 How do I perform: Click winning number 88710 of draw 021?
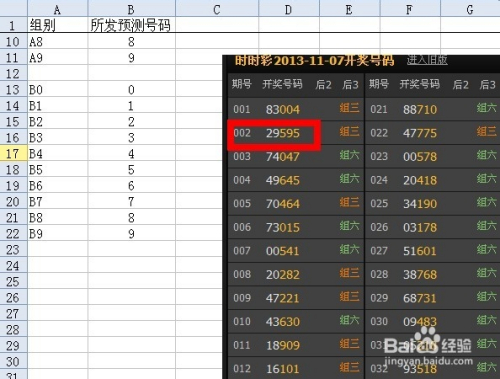[x=420, y=110]
